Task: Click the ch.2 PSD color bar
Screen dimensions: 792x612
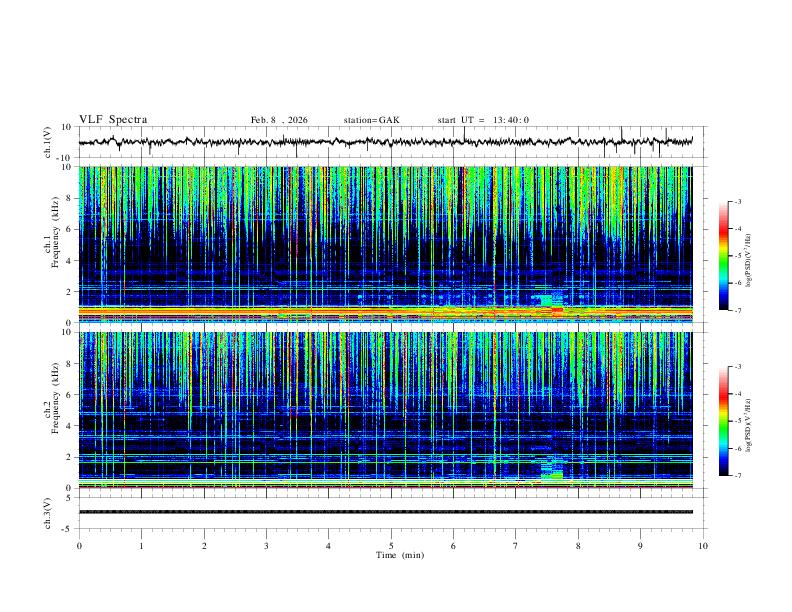Action: 723,421
